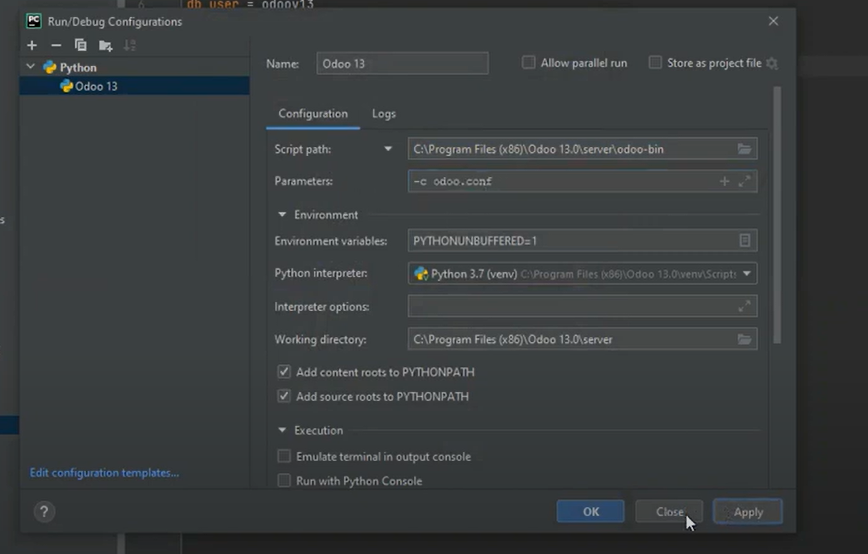The image size is (868, 554).
Task: Enable Store as project file
Action: (x=655, y=63)
